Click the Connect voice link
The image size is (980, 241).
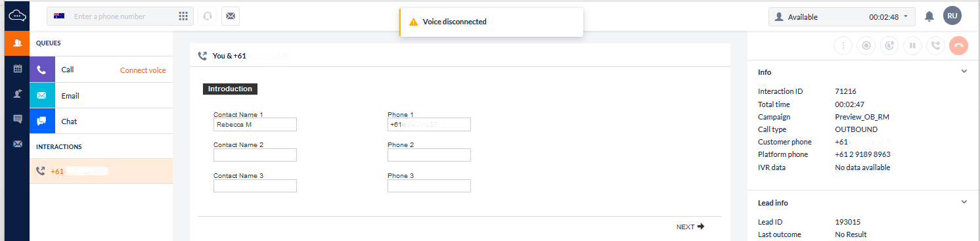point(143,70)
